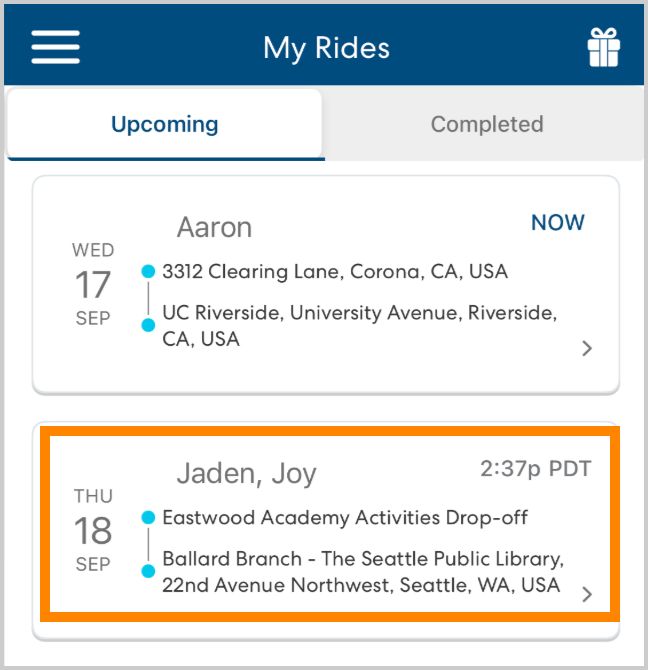The height and width of the screenshot is (670, 648).
Task: Switch to the Upcoming tab
Action: [x=165, y=125]
